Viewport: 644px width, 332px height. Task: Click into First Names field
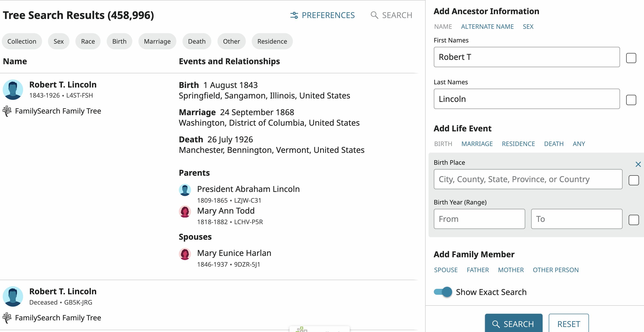point(527,57)
